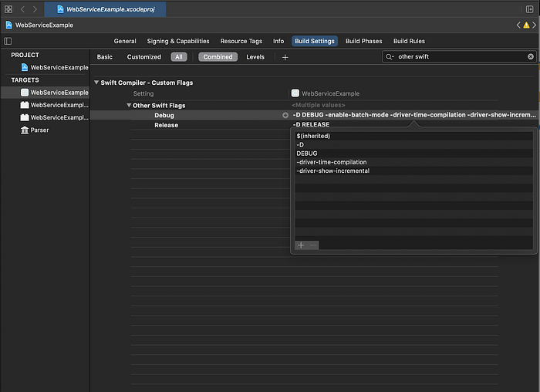
Task: Click the WebServiceExample breadcrumb project icon
Action: [9, 25]
